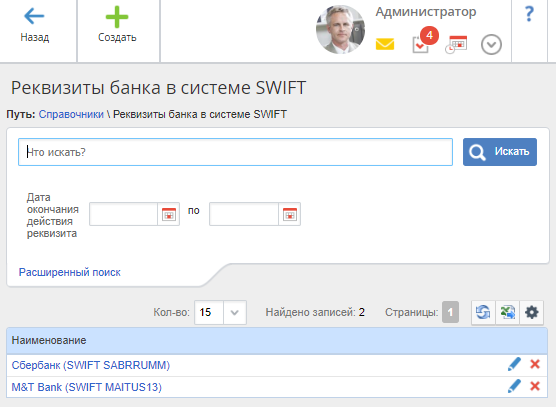
Task: Open the calendar with clock icon
Action: pos(456,44)
